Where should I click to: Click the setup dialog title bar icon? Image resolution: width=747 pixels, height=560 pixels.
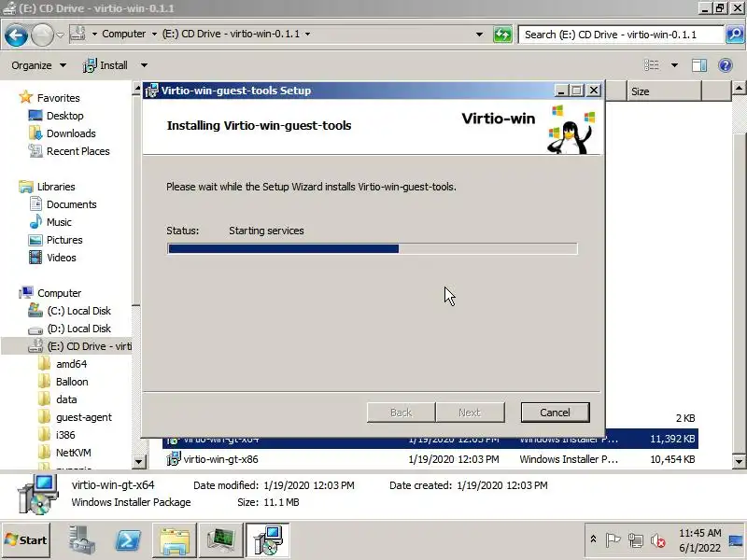coord(151,90)
